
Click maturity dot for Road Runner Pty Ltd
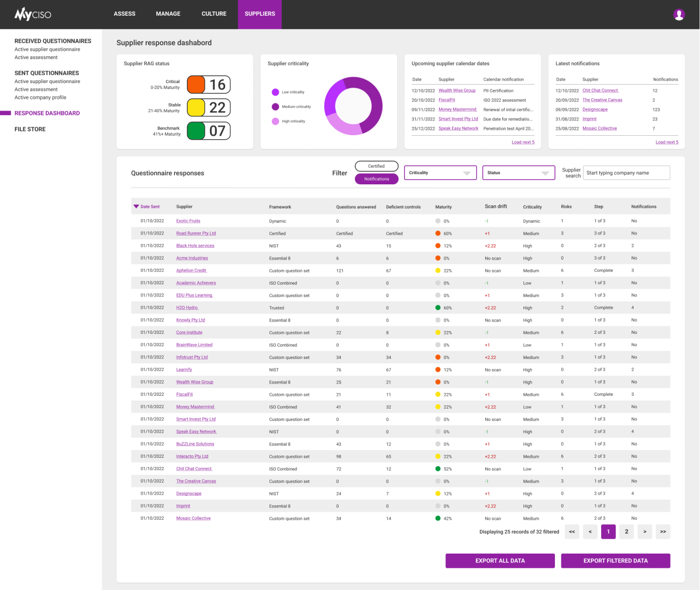(x=438, y=233)
